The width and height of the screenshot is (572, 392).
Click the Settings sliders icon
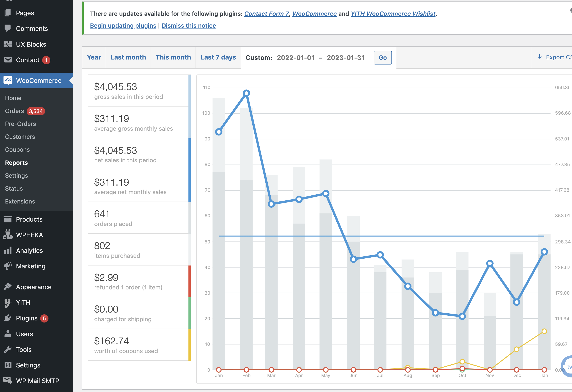(x=8, y=365)
